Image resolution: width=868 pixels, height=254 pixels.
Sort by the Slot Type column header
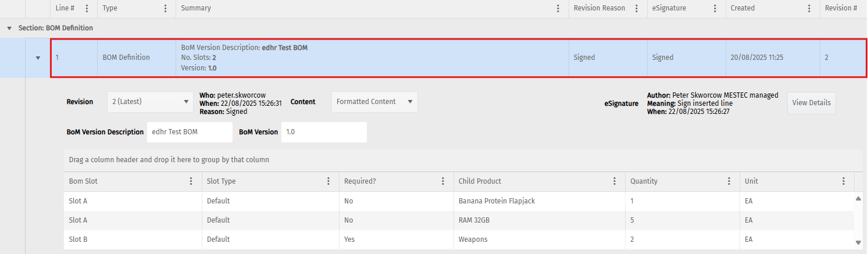click(222, 181)
